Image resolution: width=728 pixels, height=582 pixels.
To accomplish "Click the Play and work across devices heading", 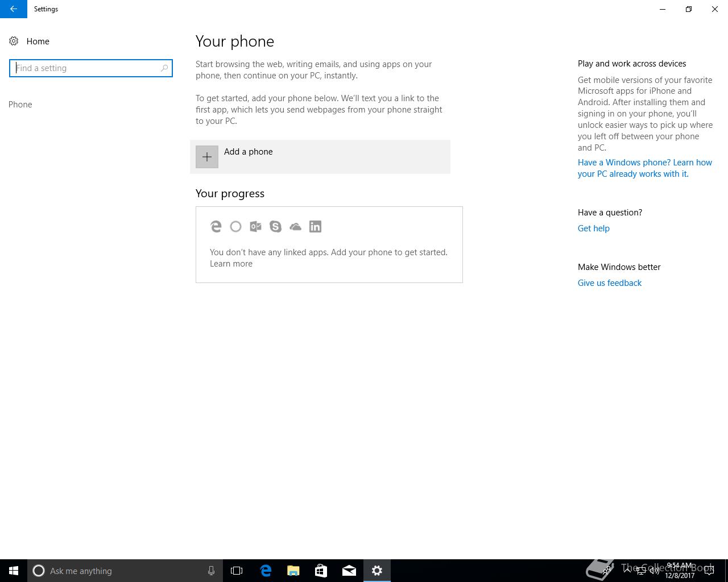I will (x=632, y=64).
